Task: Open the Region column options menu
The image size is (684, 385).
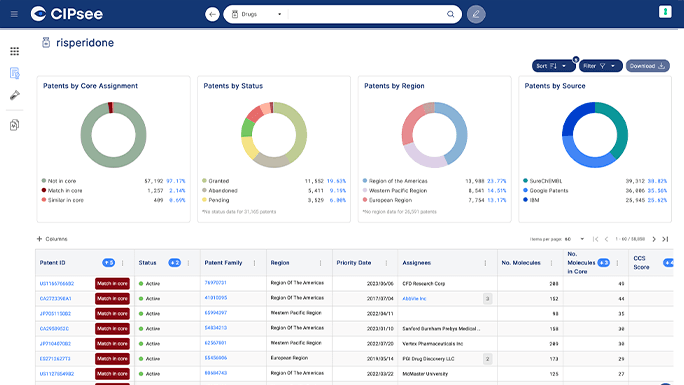Action: [321, 263]
